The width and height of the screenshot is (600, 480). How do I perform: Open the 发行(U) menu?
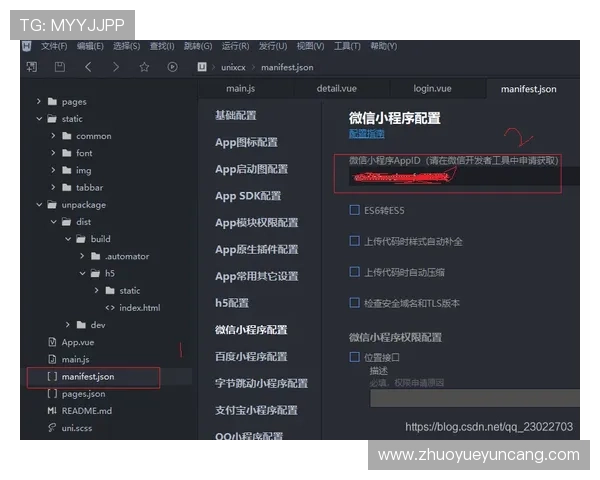tap(272, 46)
